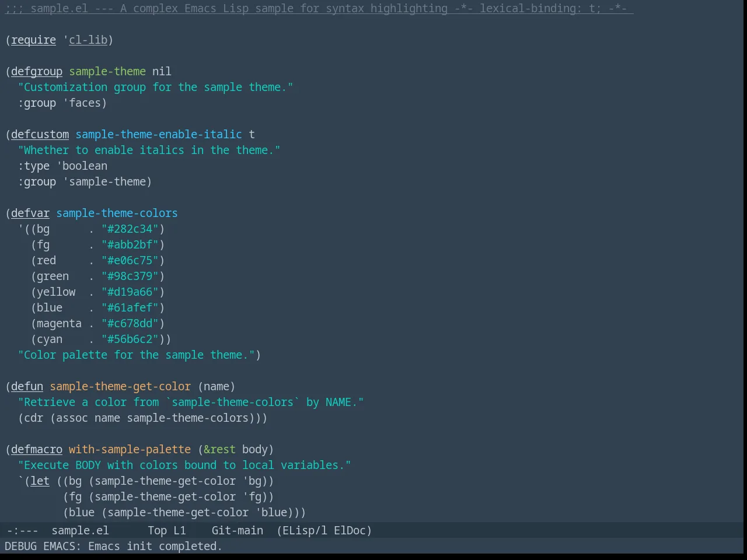Click the defcustom keyword
Image resolution: width=747 pixels, height=560 pixels.
[40, 134]
